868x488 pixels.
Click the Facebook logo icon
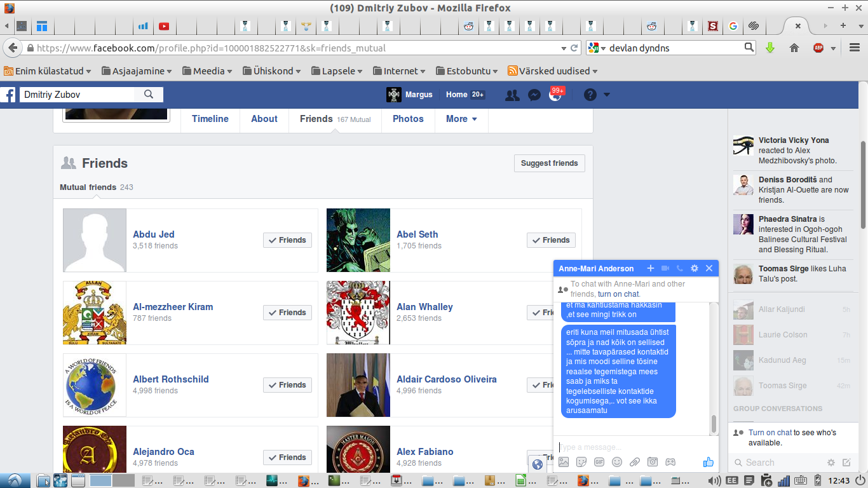pos(8,95)
